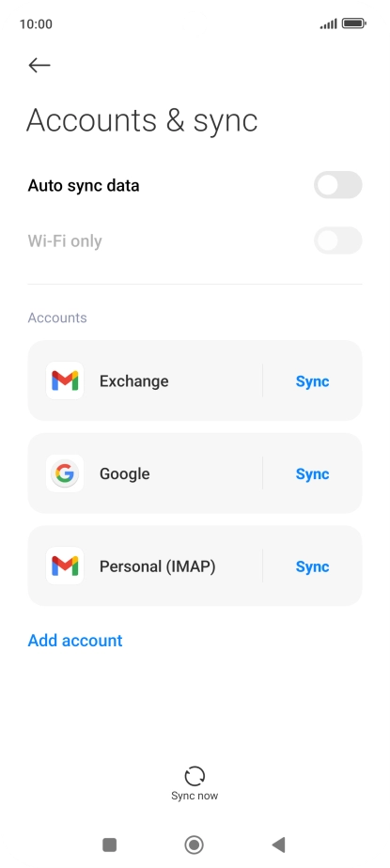Tap the back arrow icon
This screenshot has width=390, height=868.
pyautogui.click(x=39, y=66)
